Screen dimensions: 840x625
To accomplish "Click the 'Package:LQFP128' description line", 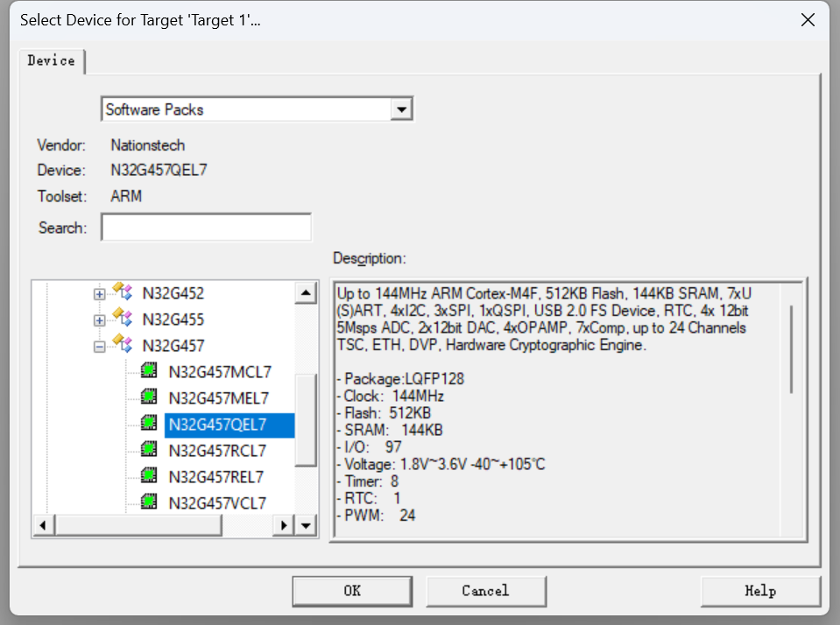I will (x=400, y=379).
